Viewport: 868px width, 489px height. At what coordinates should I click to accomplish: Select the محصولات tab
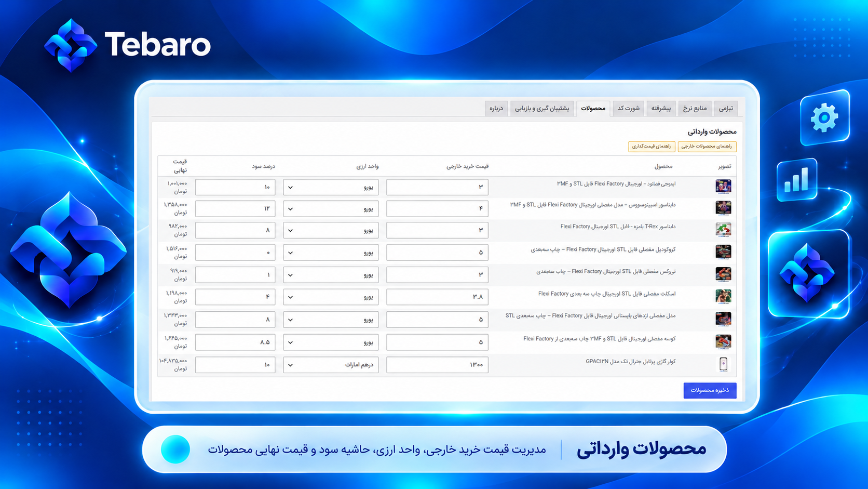point(593,108)
